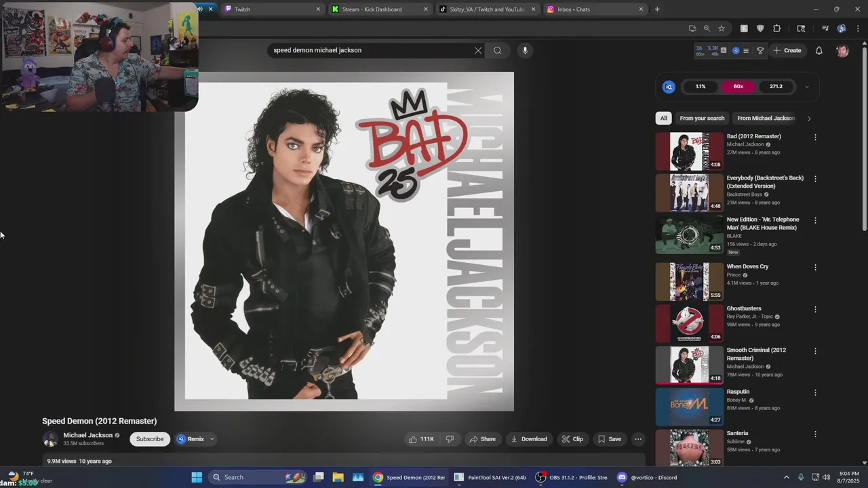Click the 1.1% vidIQ pill
This screenshot has height=488, width=868.
pos(701,87)
